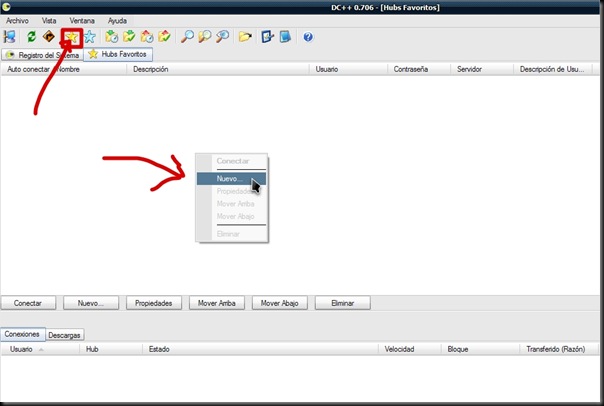The width and height of the screenshot is (604, 406).
Task: Open Search Spy magnifier icon
Action: 223,37
